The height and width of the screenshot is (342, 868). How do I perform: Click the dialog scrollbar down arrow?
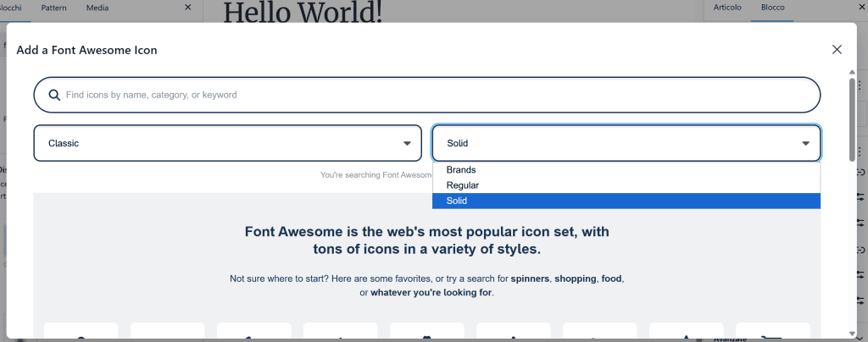(852, 334)
